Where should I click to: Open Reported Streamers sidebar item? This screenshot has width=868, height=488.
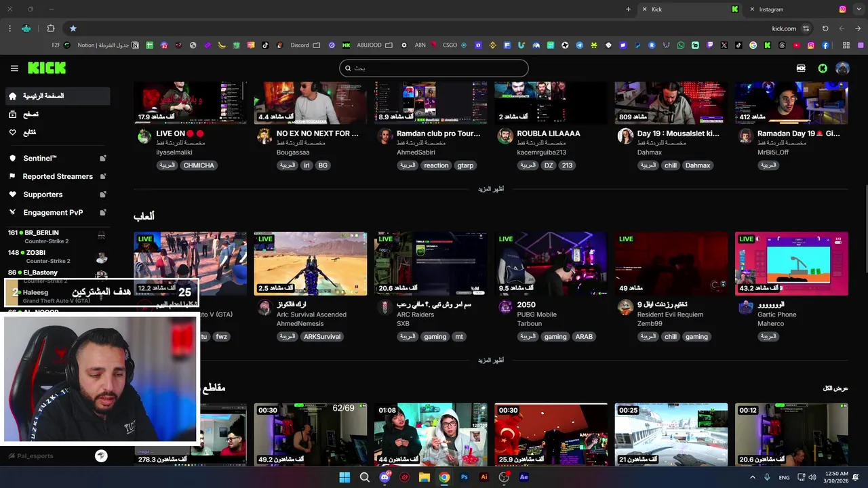click(58, 176)
